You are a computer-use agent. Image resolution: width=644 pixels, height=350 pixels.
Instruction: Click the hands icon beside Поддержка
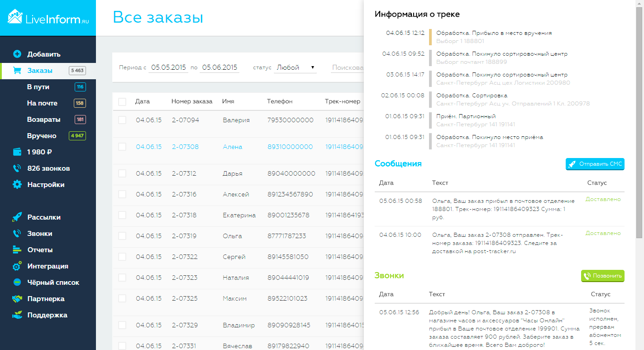17,315
